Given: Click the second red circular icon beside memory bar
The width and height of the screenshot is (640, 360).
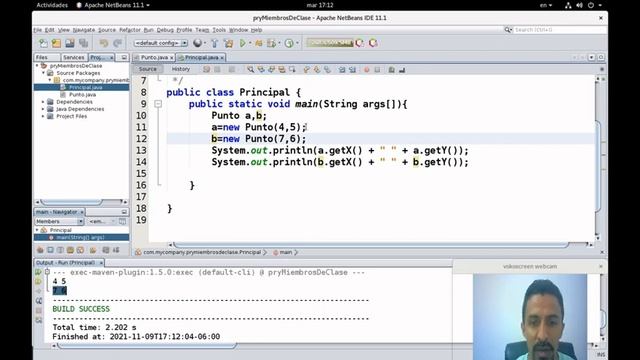Looking at the screenshot, I should click(x=373, y=43).
